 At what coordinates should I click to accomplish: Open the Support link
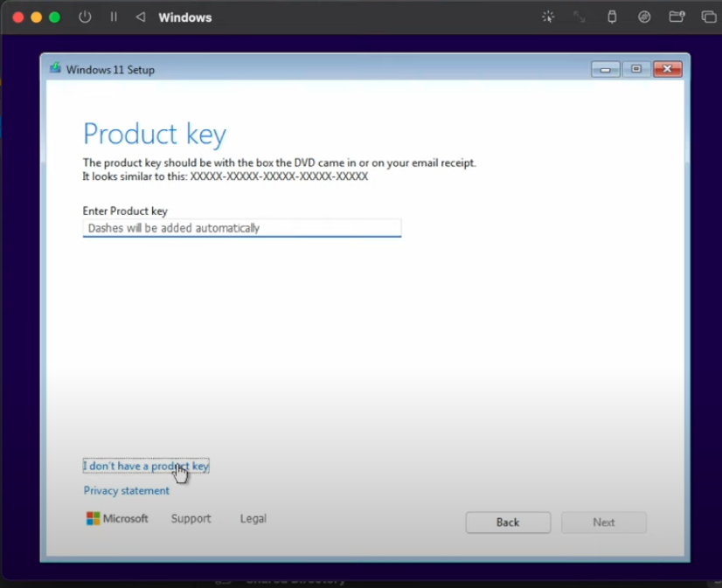[191, 518]
